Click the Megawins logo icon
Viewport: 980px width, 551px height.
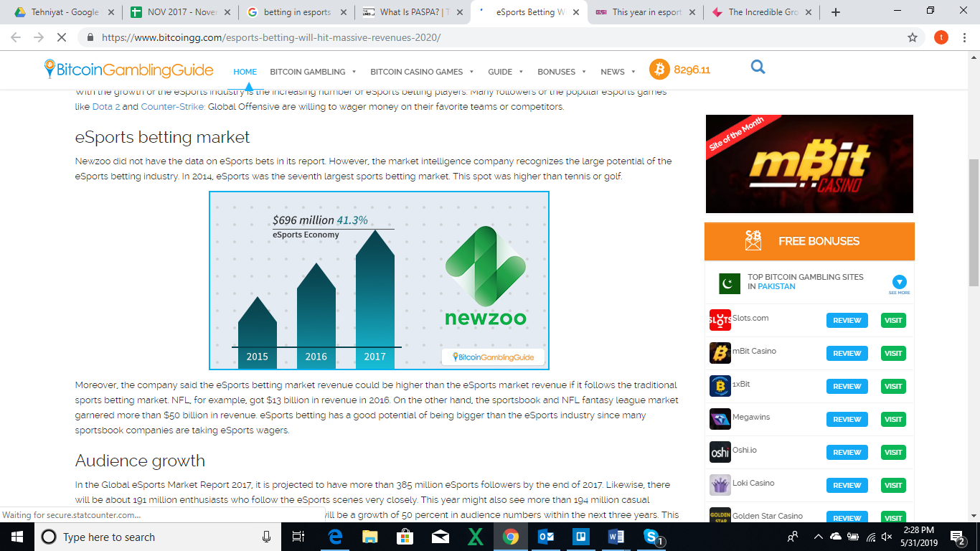(720, 419)
